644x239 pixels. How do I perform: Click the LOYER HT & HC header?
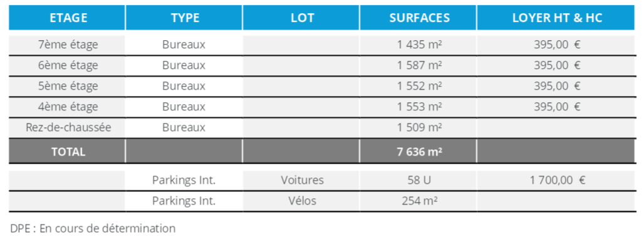(x=556, y=18)
